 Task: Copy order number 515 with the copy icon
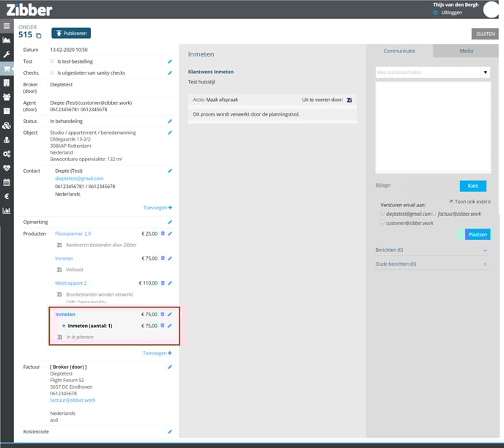coord(39,36)
